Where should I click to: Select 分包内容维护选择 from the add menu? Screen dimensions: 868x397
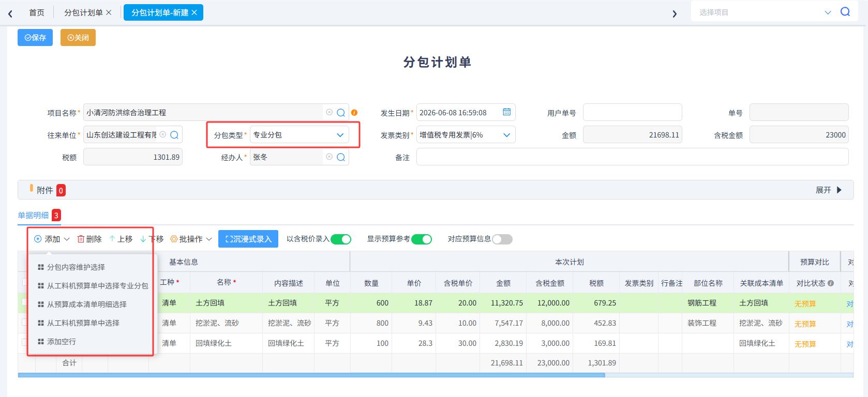pos(76,267)
